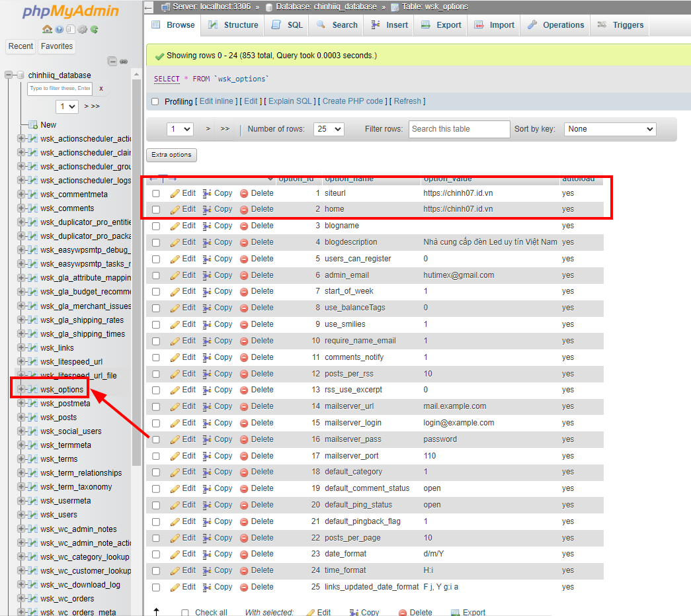Click the Search this table filter field
The image size is (691, 616).
click(x=459, y=129)
